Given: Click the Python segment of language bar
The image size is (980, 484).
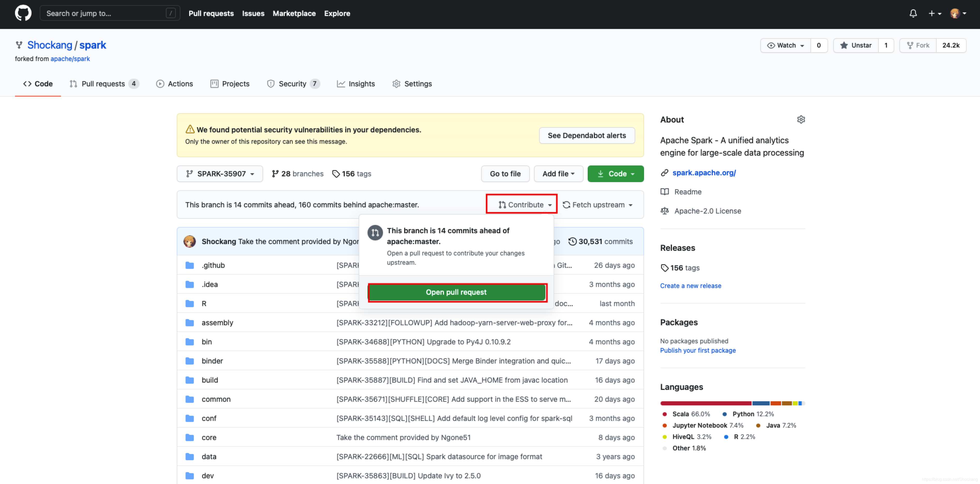Looking at the screenshot, I should tap(761, 403).
